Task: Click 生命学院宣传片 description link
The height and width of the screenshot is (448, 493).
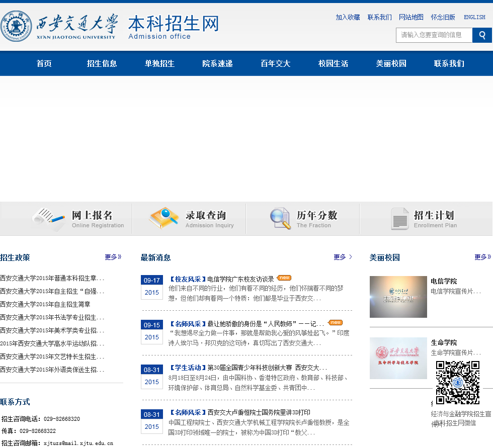Action: 456,353
